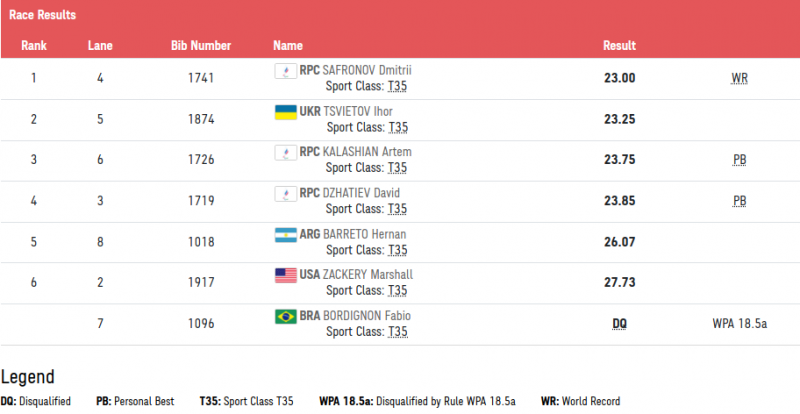Click the WR abbreviation in Safronov's row

[x=739, y=78]
